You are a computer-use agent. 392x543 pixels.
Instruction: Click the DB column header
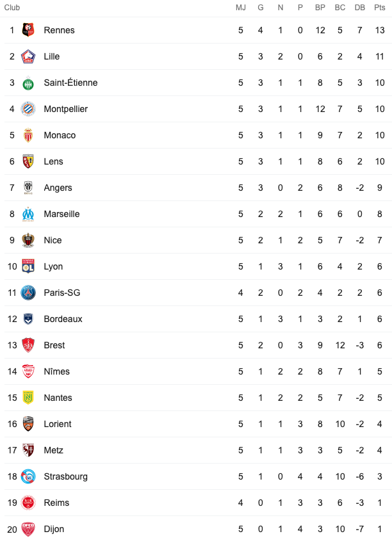(x=360, y=8)
